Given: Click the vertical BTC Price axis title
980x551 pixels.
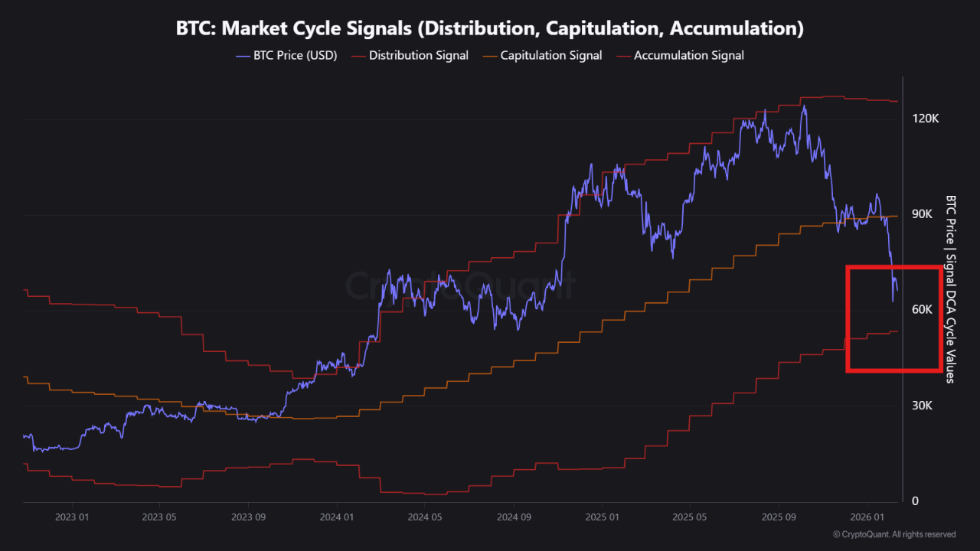Looking at the screenshot, I should (x=950, y=289).
